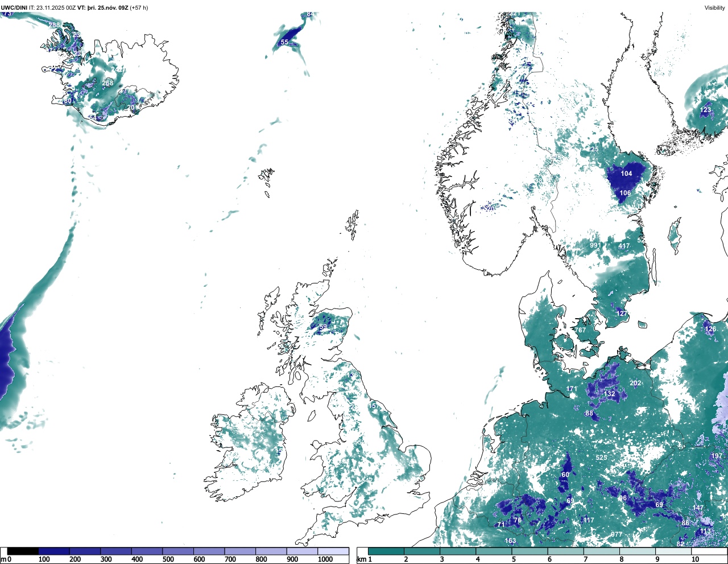Click the '88' visibility value

point(589,413)
